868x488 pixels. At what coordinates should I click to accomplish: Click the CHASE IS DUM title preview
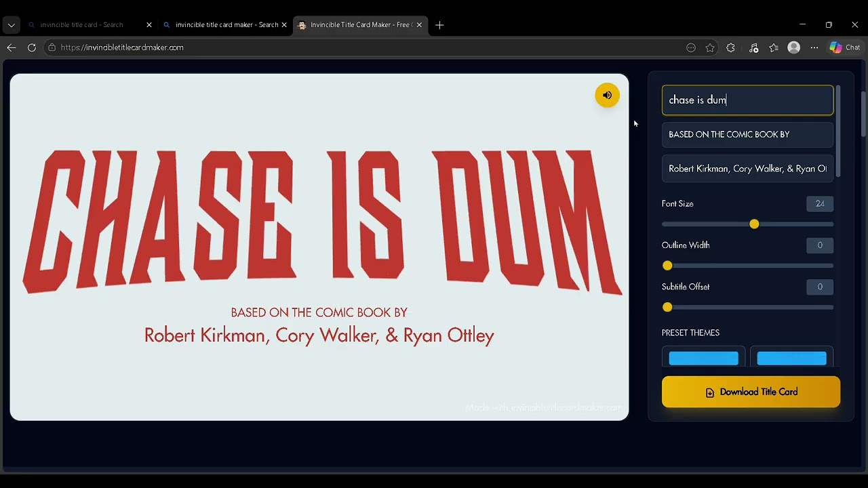click(x=321, y=222)
